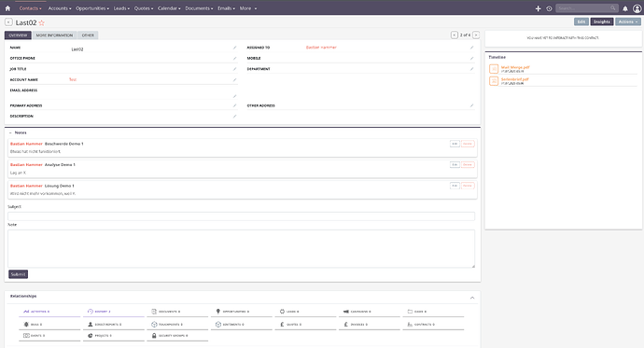Open the Emails navbar dropdown
Screen dimensions: 644x348
pos(226,8)
